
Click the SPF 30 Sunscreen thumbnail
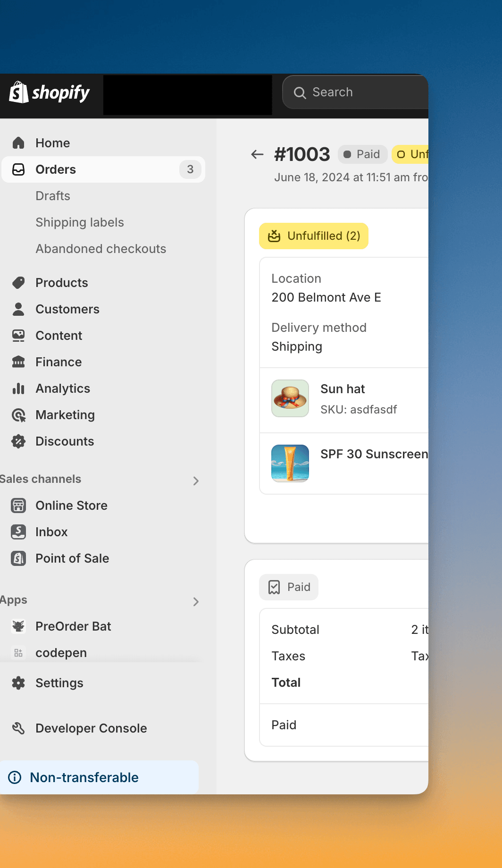click(290, 463)
